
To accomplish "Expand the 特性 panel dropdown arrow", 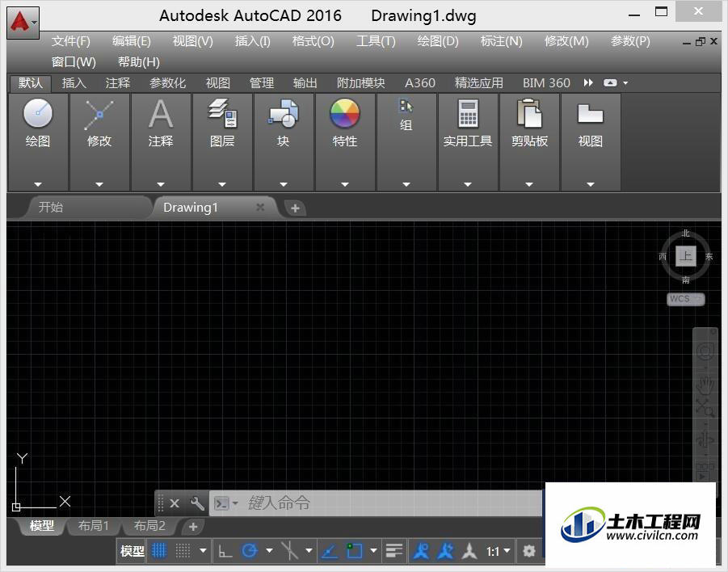I will [344, 184].
